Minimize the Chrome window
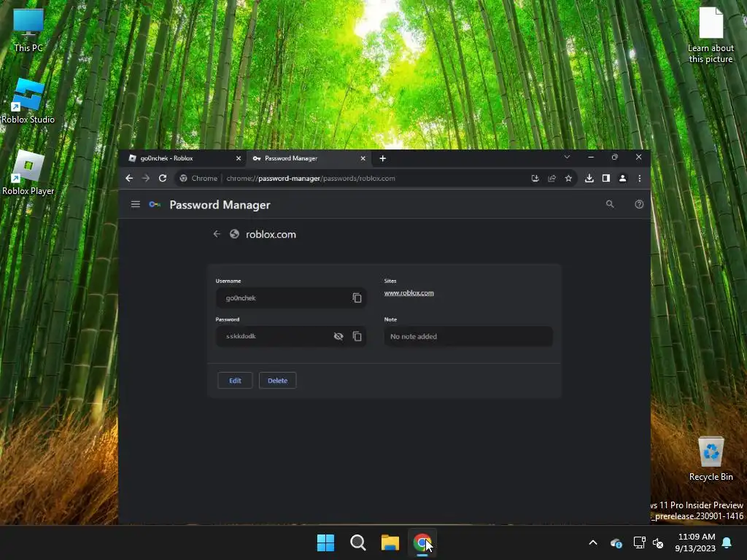The height and width of the screenshot is (560, 747). point(591,157)
